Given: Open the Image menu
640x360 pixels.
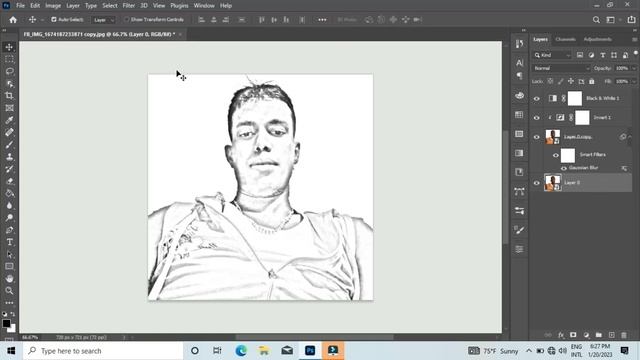Looking at the screenshot, I should pyautogui.click(x=53, y=6).
